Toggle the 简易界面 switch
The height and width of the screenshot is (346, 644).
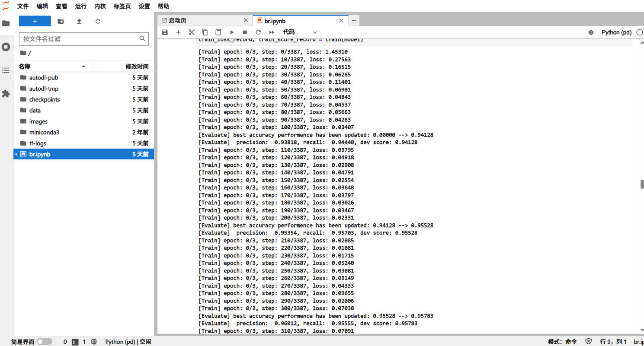click(x=44, y=342)
